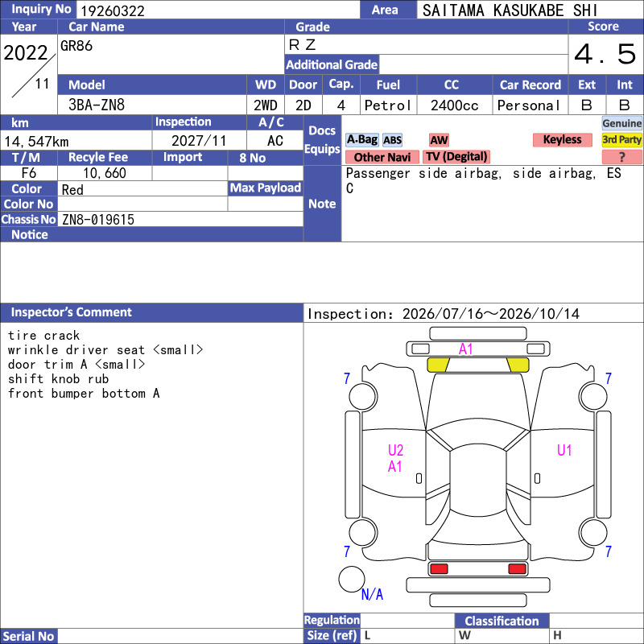Select the AW equipment badge
Image resolution: width=644 pixels, height=644 pixels.
pos(439,140)
